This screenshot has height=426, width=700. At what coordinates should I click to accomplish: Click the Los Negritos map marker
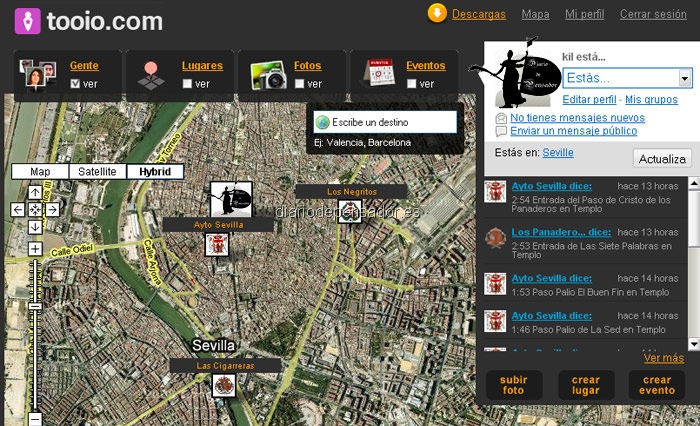(350, 212)
